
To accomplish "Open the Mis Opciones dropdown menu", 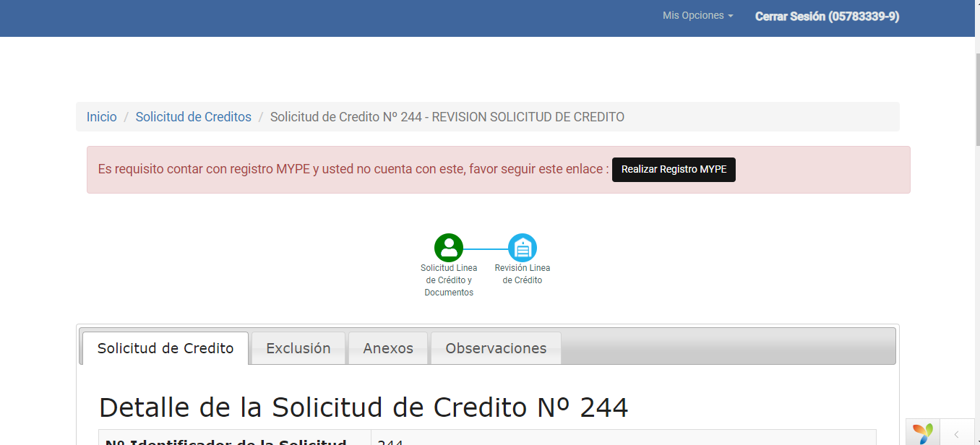I will [x=697, y=16].
